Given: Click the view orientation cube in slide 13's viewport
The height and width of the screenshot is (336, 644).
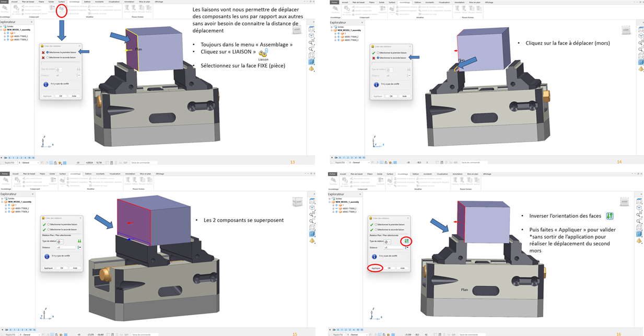Looking at the screenshot, I should 297,30.
